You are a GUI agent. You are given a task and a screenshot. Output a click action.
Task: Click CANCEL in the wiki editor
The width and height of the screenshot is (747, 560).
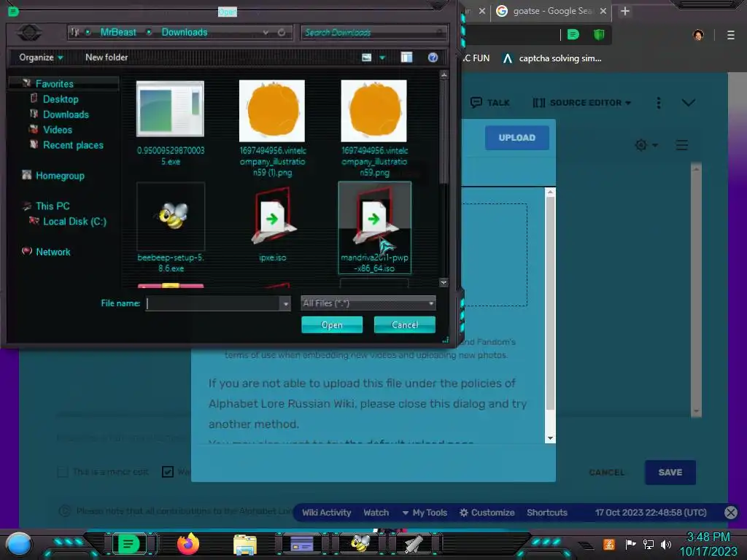[x=606, y=472]
